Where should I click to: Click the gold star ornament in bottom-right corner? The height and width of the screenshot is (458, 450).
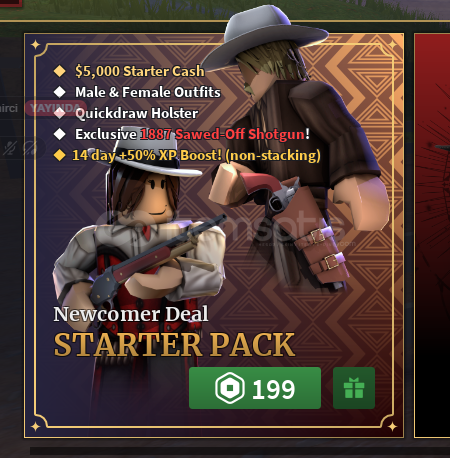tap(392, 426)
